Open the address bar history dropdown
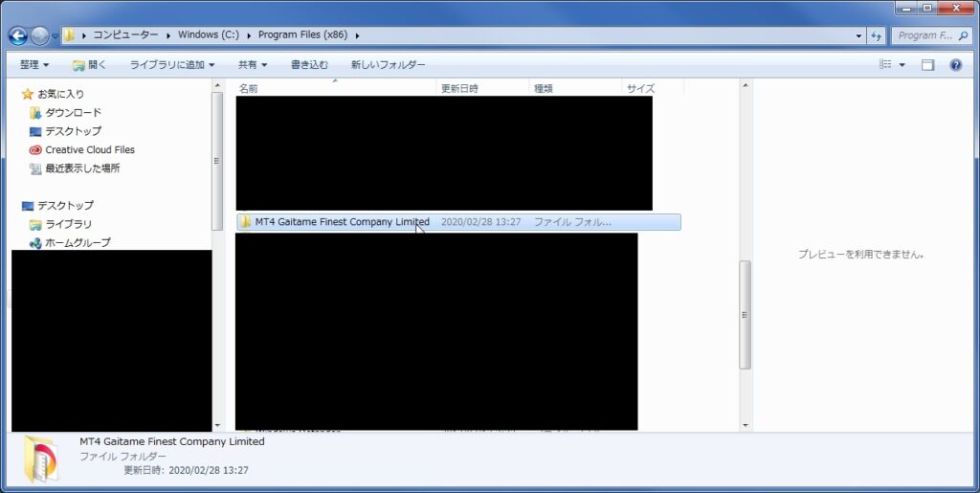This screenshot has height=493, width=980. coord(858,35)
